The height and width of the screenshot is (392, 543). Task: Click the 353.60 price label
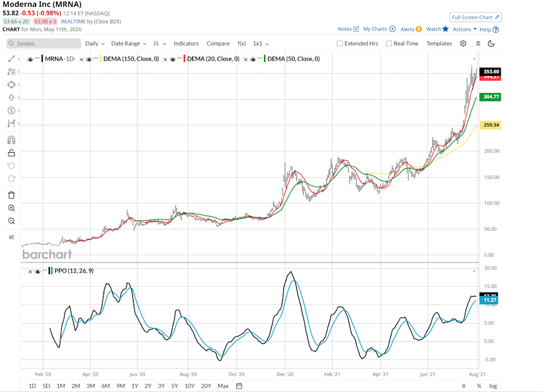(x=490, y=71)
